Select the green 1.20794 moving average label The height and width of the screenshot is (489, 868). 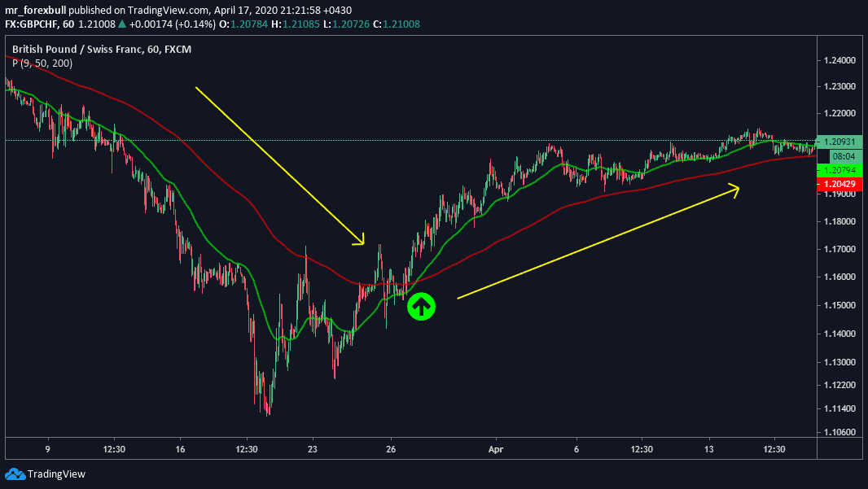838,170
